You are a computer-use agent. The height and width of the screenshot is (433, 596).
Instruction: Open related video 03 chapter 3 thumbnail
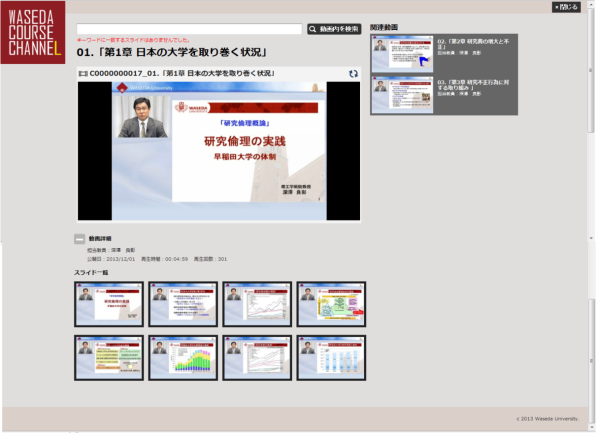[x=403, y=95]
